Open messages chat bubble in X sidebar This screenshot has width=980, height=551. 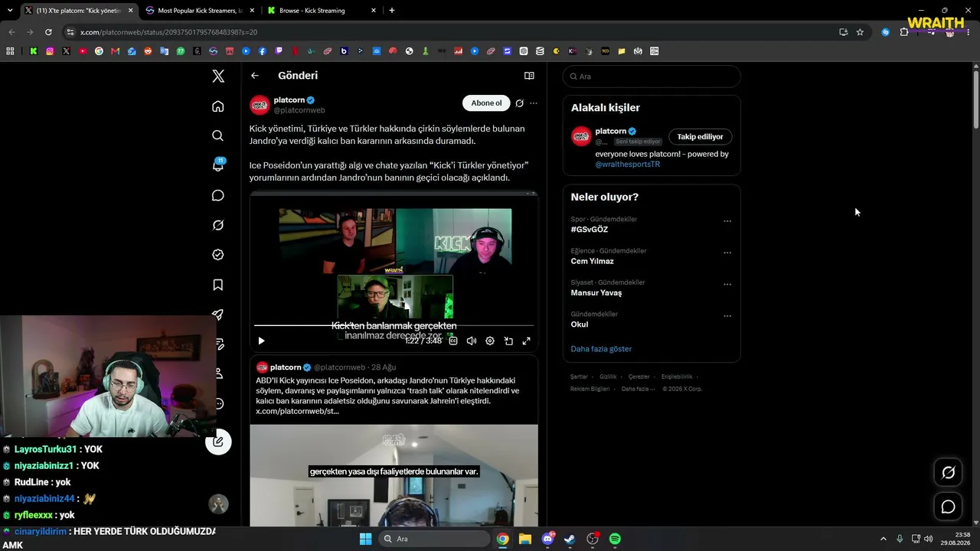[218, 195]
